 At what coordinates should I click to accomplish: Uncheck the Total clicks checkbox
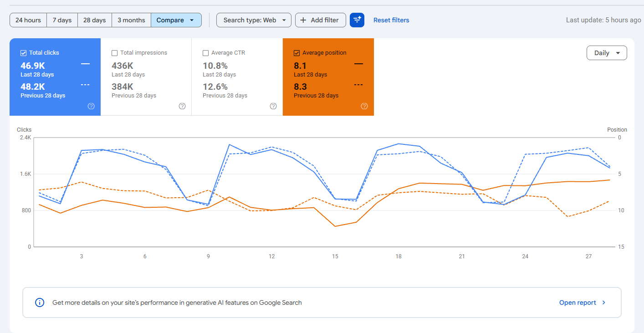(x=24, y=53)
